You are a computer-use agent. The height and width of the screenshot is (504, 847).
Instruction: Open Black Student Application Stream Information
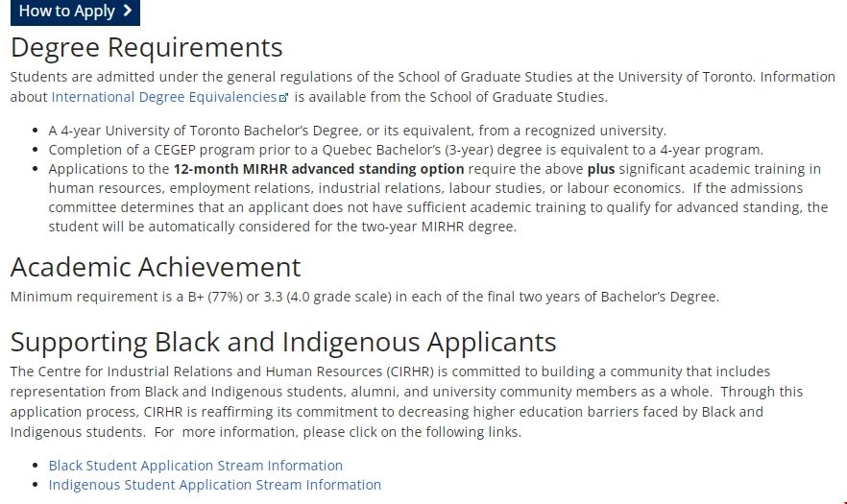pos(196,466)
